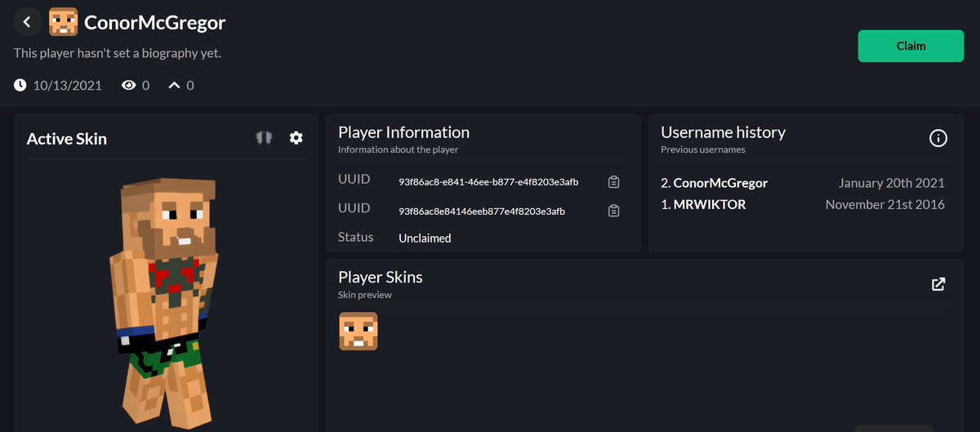
Task: Click the Active Skin heading
Action: (67, 139)
